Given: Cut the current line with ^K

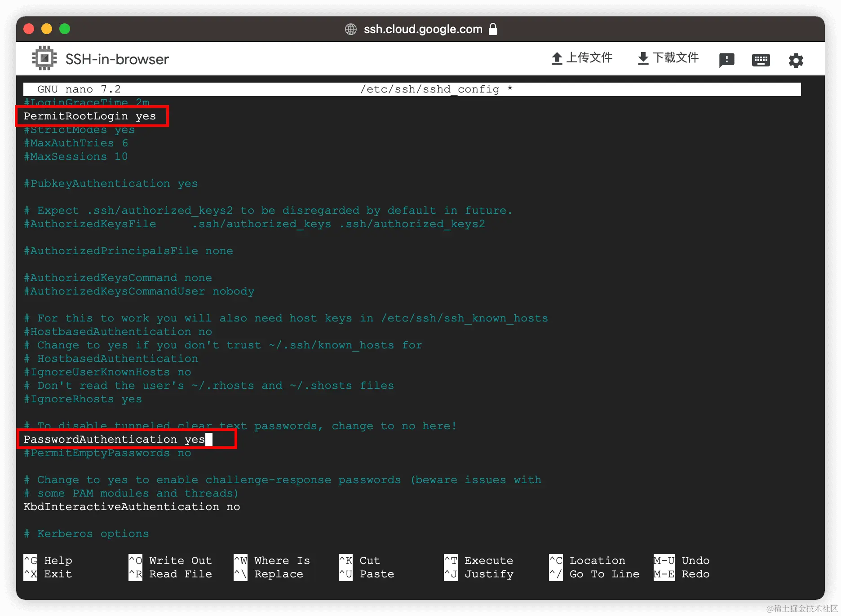Looking at the screenshot, I should point(359,560).
